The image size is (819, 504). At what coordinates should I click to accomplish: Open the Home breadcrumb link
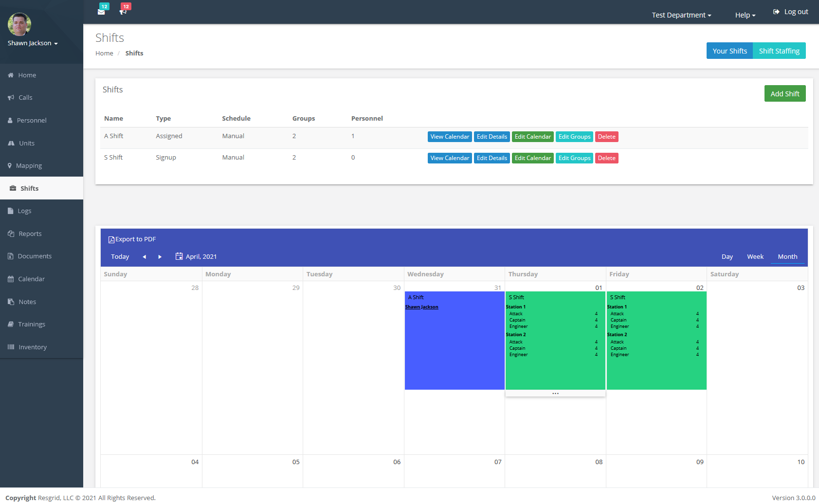tap(104, 53)
